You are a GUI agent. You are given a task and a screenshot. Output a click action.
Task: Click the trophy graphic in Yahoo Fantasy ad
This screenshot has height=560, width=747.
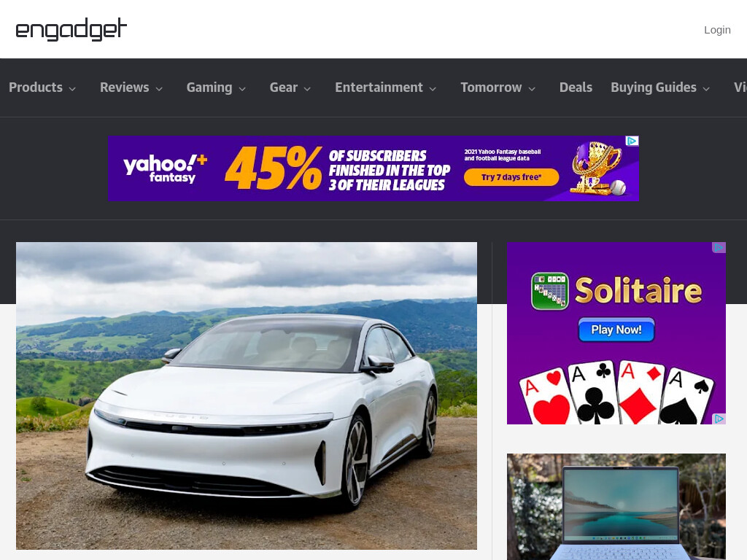(598, 168)
